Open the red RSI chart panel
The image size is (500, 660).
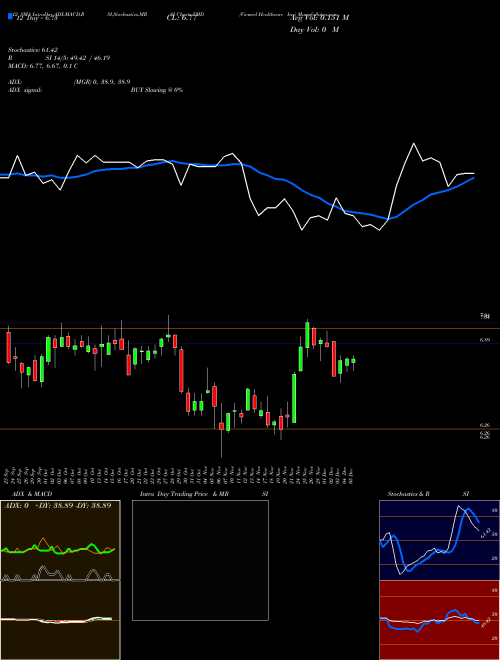point(439,620)
